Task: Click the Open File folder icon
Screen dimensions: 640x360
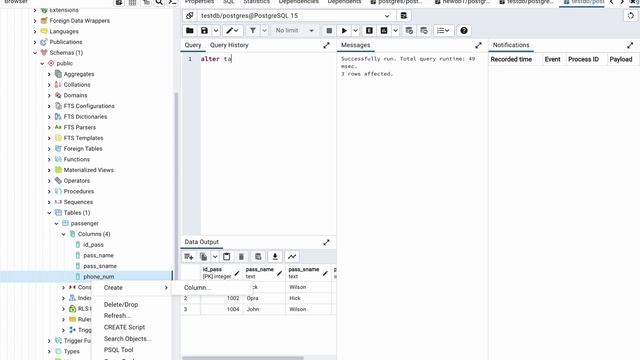Action: [190, 31]
